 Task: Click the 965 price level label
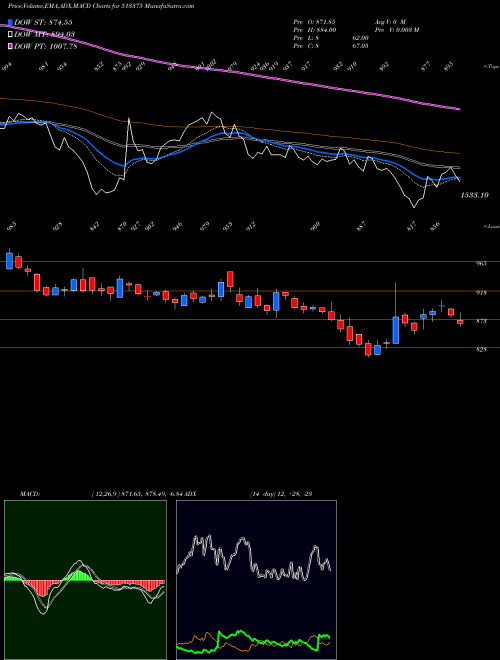click(481, 263)
